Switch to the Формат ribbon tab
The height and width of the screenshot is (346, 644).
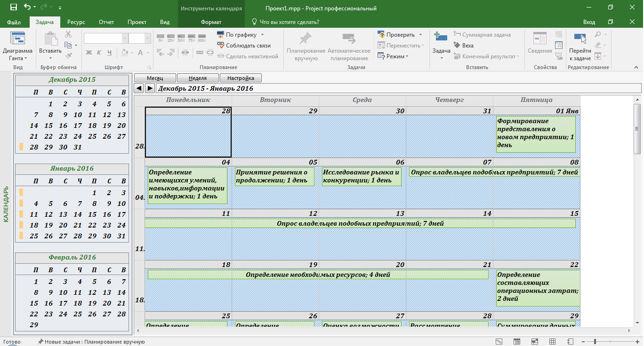[211, 22]
